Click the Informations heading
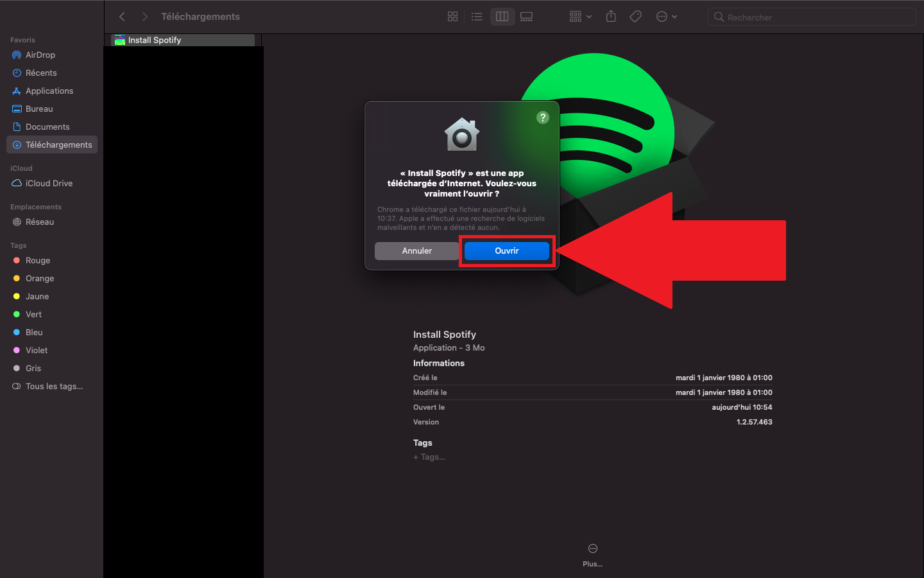The width and height of the screenshot is (924, 578). 439,363
